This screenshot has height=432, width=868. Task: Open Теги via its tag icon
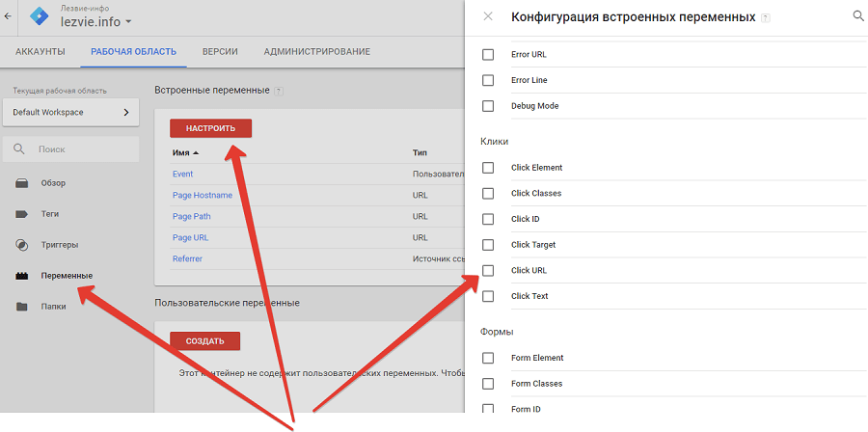[21, 214]
